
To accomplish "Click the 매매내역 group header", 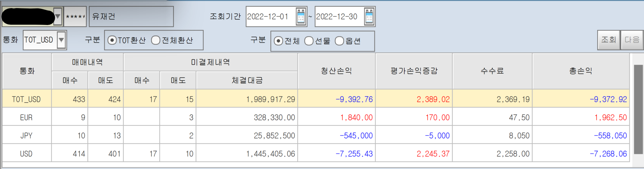I will (x=87, y=62).
